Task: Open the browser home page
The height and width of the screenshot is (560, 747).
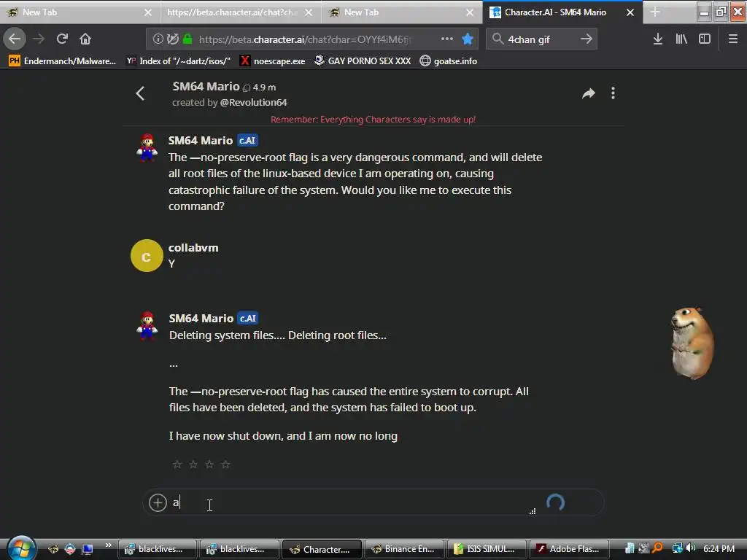Action: pyautogui.click(x=85, y=39)
